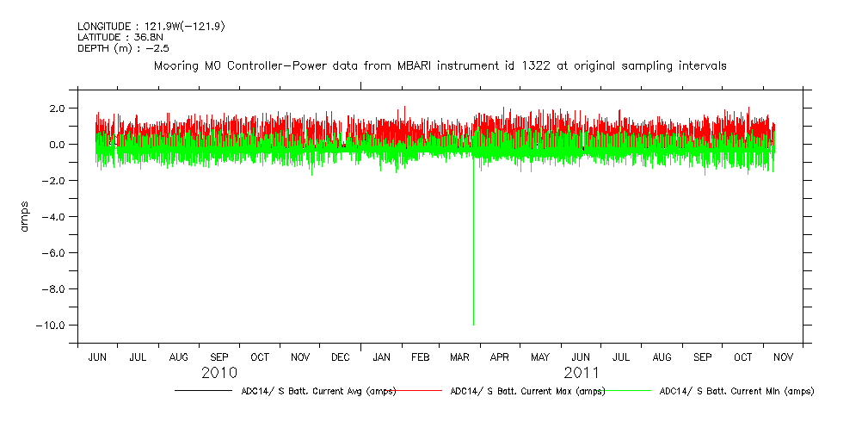Click the S Batt. Current Avg legend entry
This screenshot has height=434, width=868.
click(318, 391)
